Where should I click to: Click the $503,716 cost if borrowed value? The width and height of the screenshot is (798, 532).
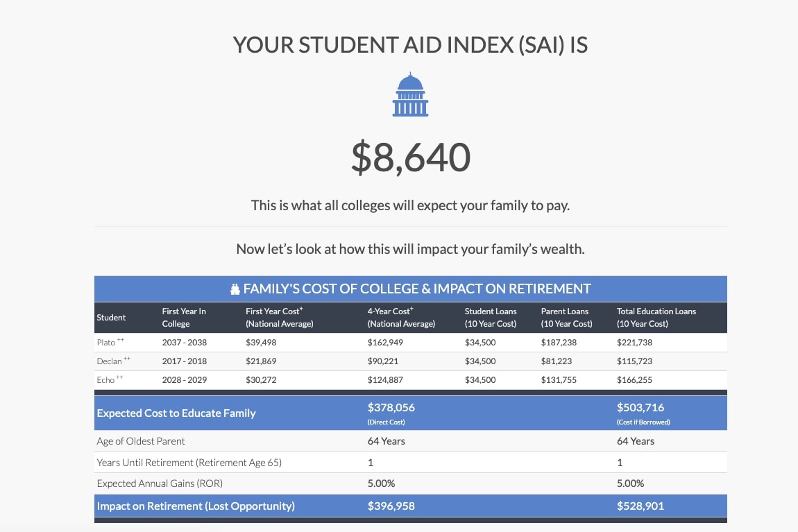(x=640, y=407)
